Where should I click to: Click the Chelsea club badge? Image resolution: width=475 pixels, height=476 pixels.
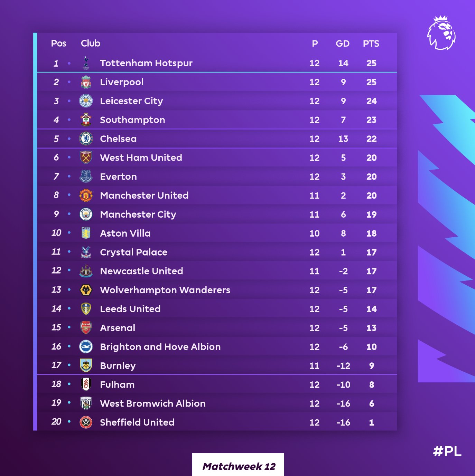tap(86, 139)
